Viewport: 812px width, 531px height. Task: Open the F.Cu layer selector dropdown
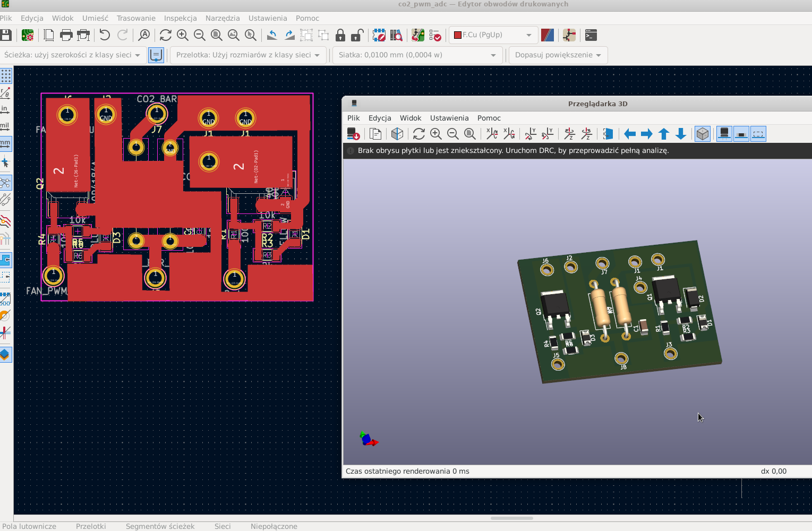pos(493,35)
